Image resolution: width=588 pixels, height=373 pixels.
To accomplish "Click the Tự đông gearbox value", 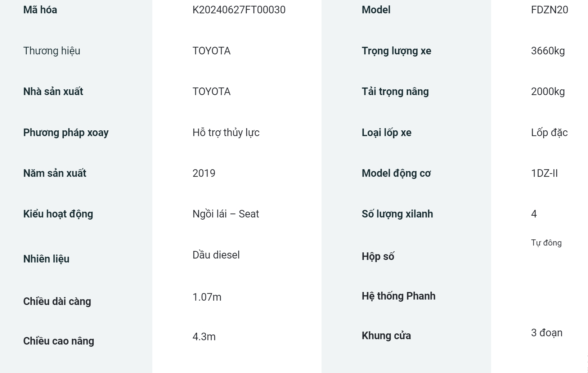I will click(x=546, y=243).
